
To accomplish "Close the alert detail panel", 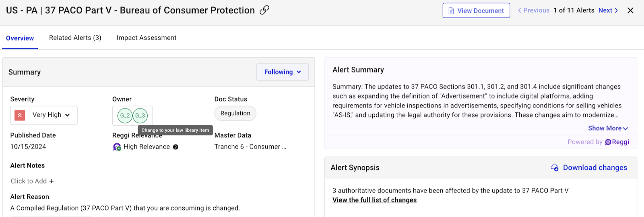I will tap(630, 10).
